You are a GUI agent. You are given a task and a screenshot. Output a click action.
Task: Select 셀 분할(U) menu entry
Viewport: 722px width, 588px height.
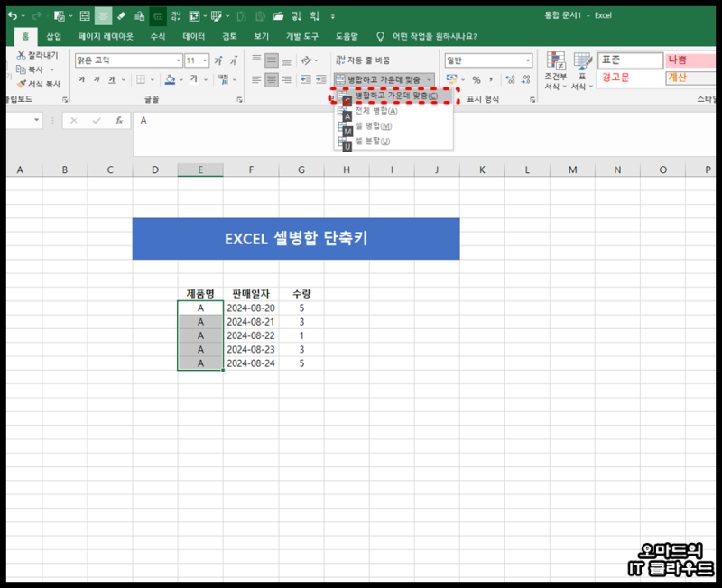(393, 142)
